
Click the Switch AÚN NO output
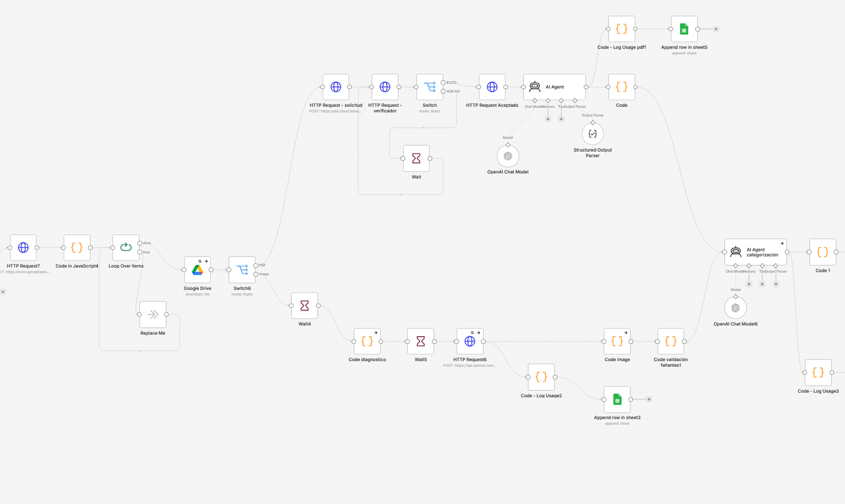[x=443, y=91]
